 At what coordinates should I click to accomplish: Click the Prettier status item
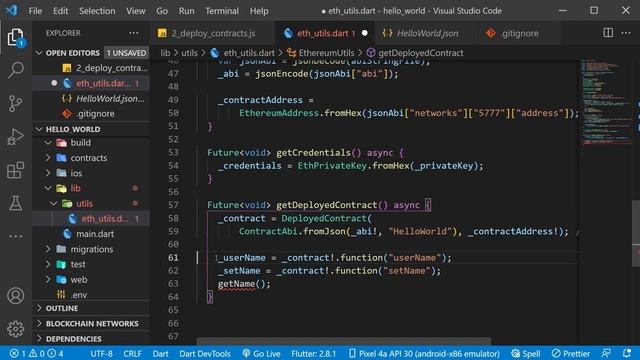(571, 353)
